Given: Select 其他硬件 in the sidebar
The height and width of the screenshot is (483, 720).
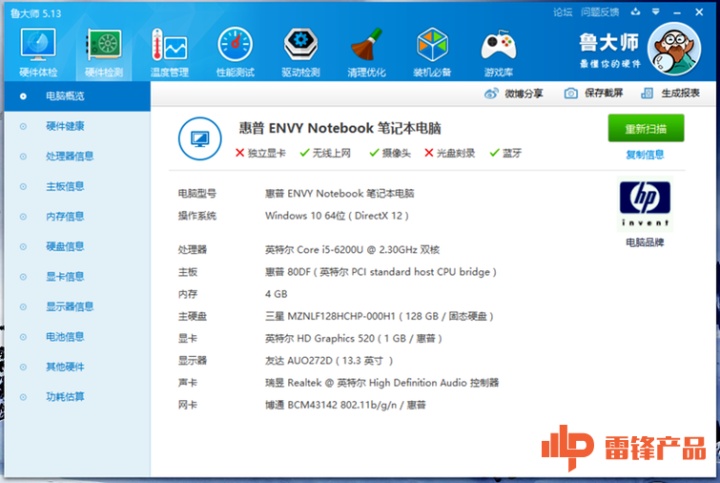Looking at the screenshot, I should [x=77, y=367].
